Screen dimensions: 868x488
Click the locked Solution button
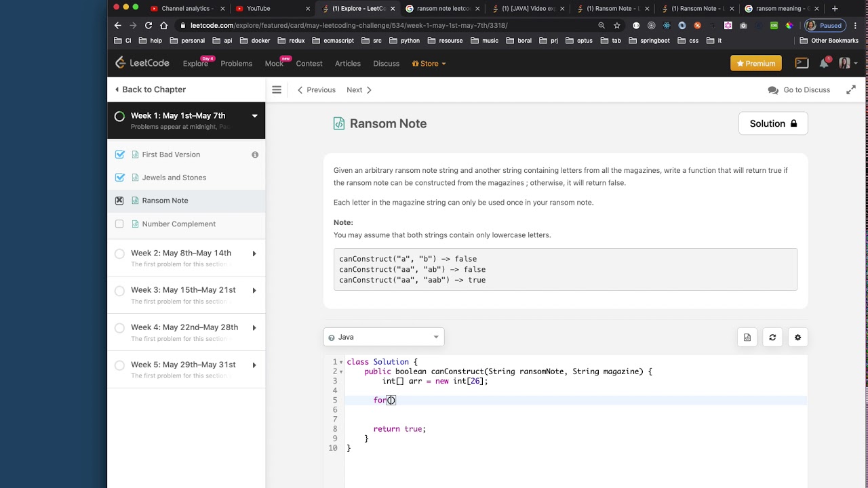pyautogui.click(x=773, y=123)
